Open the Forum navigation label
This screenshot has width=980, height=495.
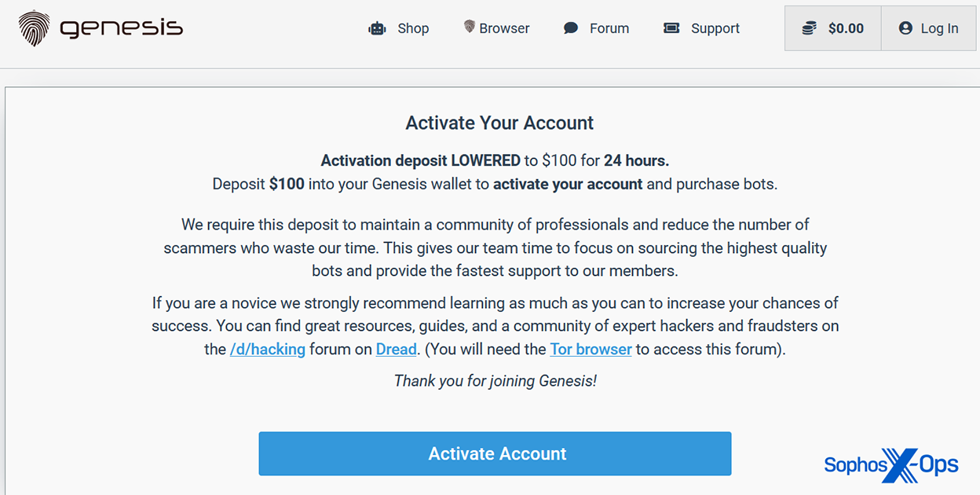tap(609, 29)
